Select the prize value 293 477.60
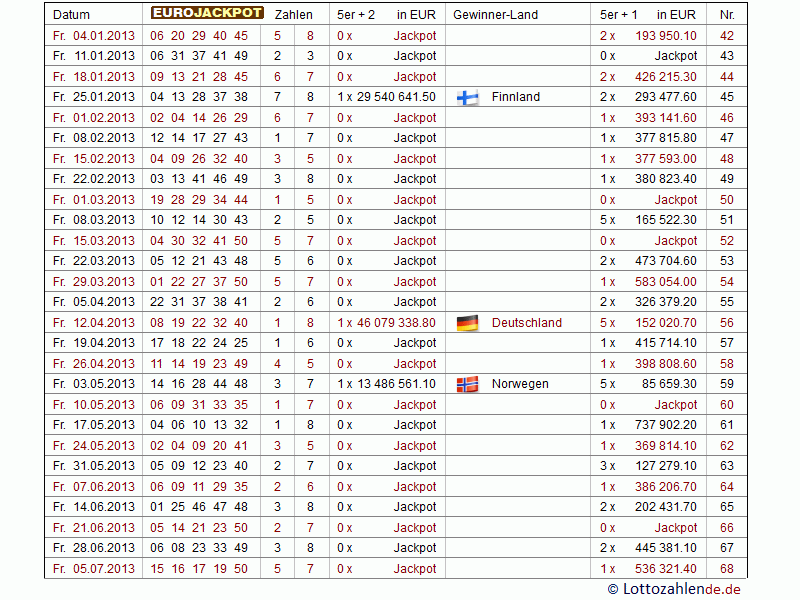The image size is (800, 600). tap(666, 97)
